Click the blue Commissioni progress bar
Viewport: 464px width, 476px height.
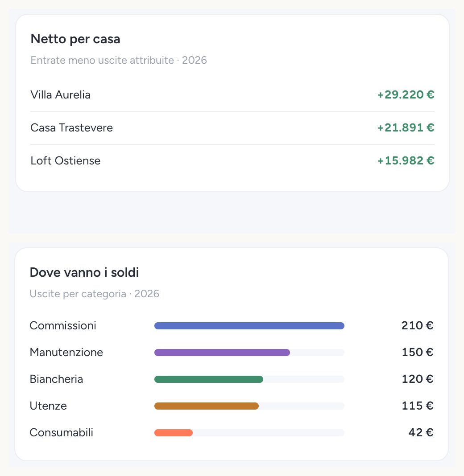click(x=249, y=326)
